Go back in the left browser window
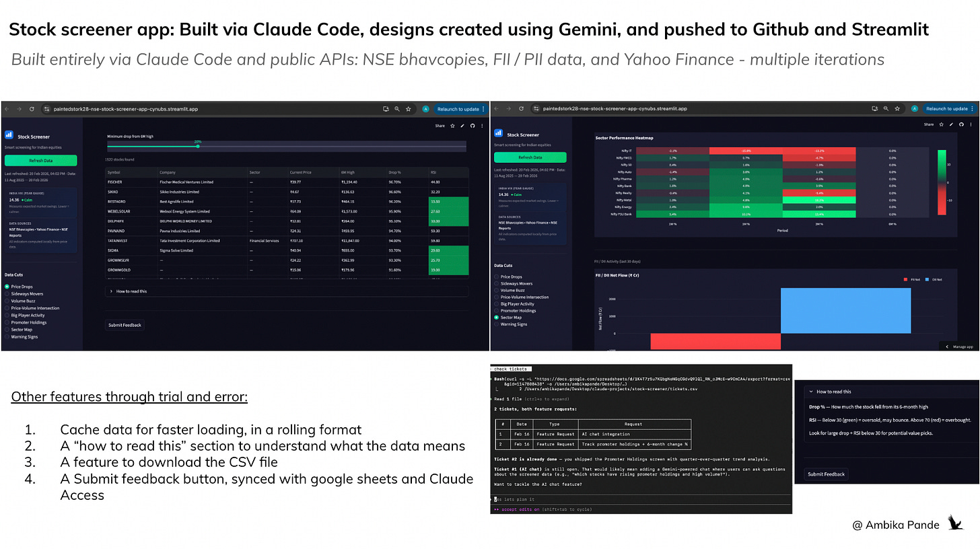 (x=7, y=109)
